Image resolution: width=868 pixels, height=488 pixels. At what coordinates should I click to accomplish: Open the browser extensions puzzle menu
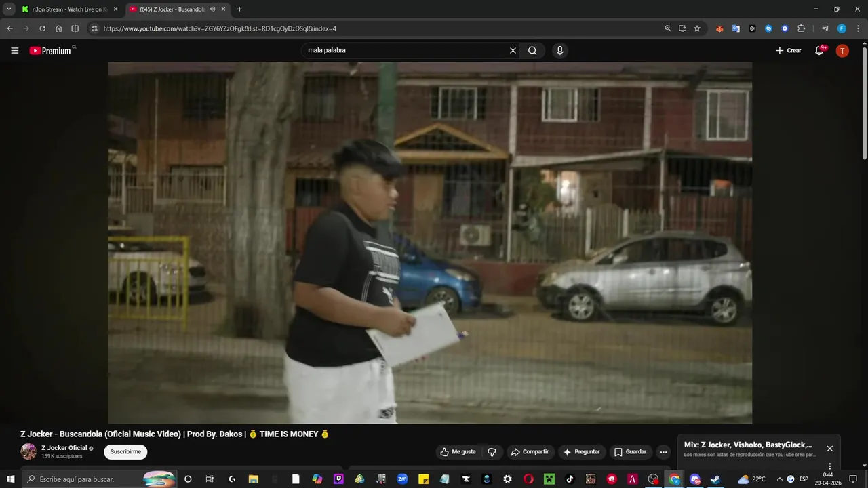801,28
